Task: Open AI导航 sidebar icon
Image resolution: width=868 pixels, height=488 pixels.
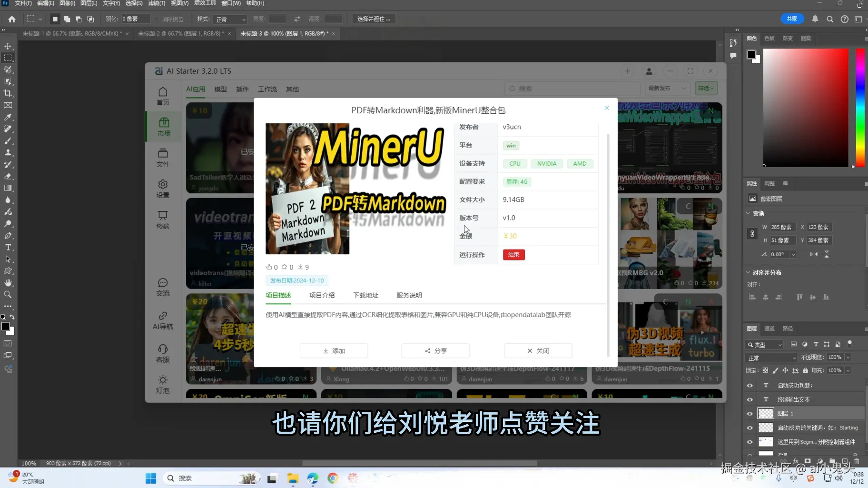Action: tap(163, 320)
